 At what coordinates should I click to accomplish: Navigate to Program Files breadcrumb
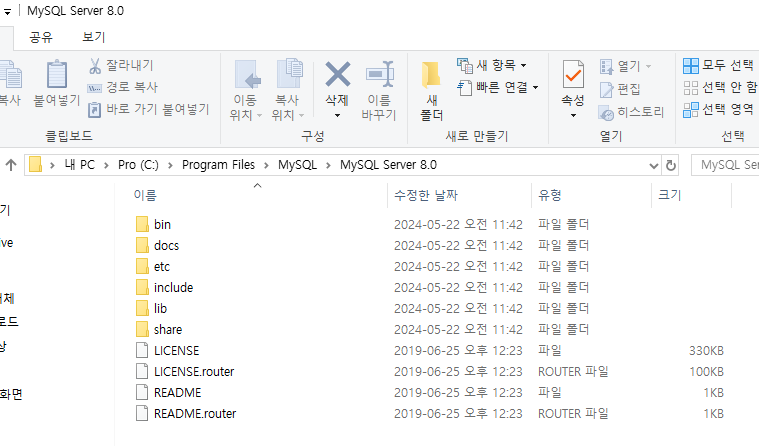click(218, 165)
